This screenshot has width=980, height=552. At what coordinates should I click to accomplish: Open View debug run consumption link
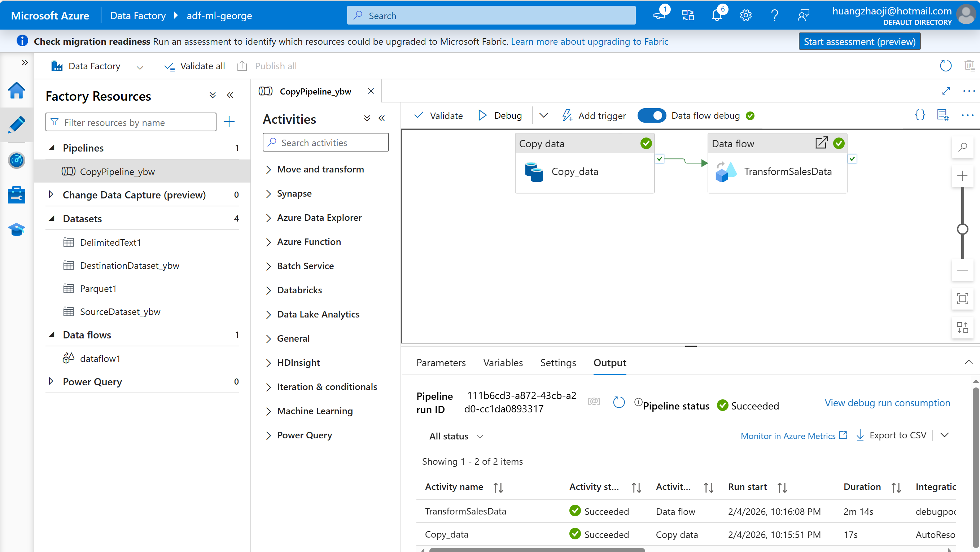click(887, 403)
